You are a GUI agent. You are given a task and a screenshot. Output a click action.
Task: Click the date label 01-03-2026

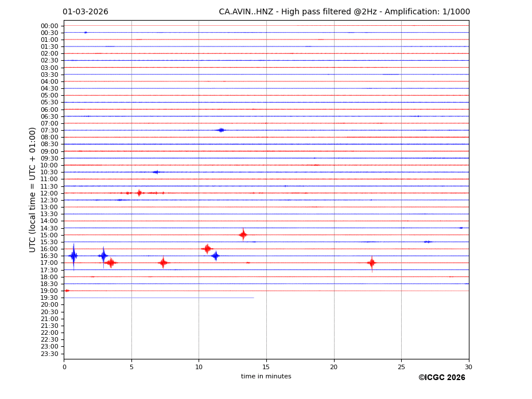click(86, 12)
